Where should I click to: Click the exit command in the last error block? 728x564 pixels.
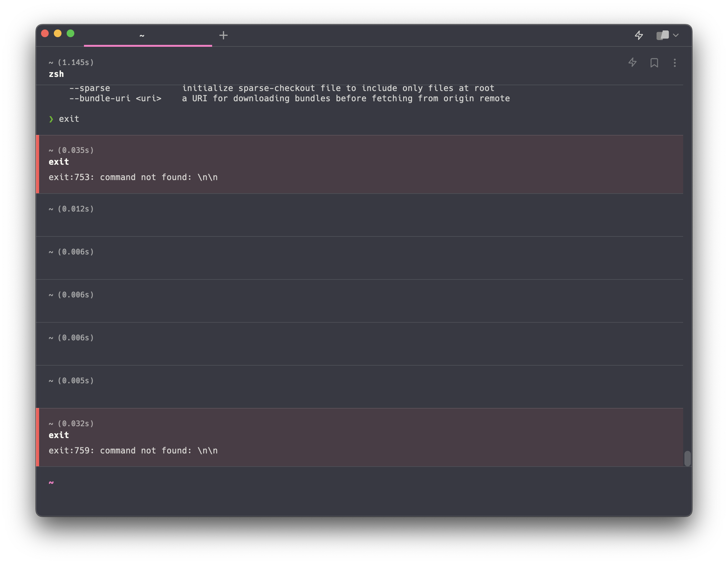[59, 435]
